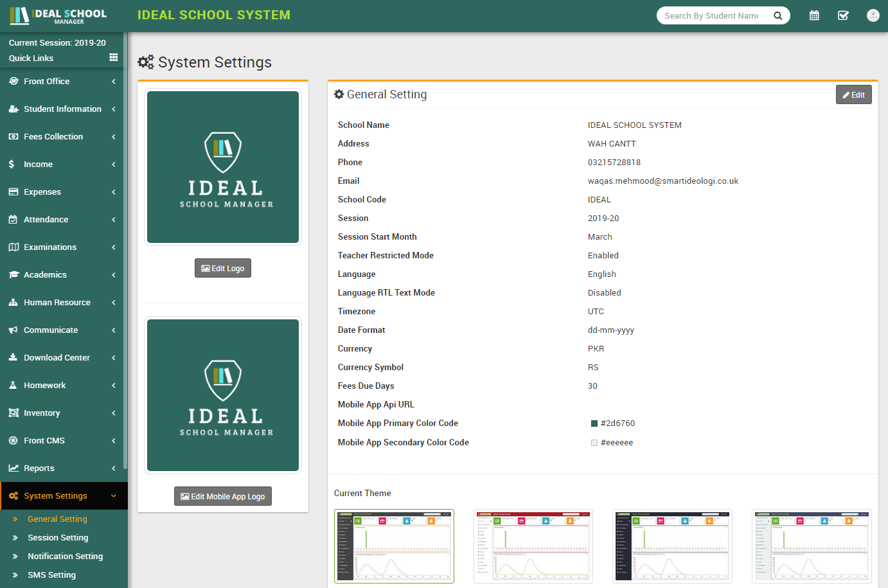This screenshot has width=888, height=588.
Task: Expand the Fees Collection menu chevron
Action: (x=114, y=136)
